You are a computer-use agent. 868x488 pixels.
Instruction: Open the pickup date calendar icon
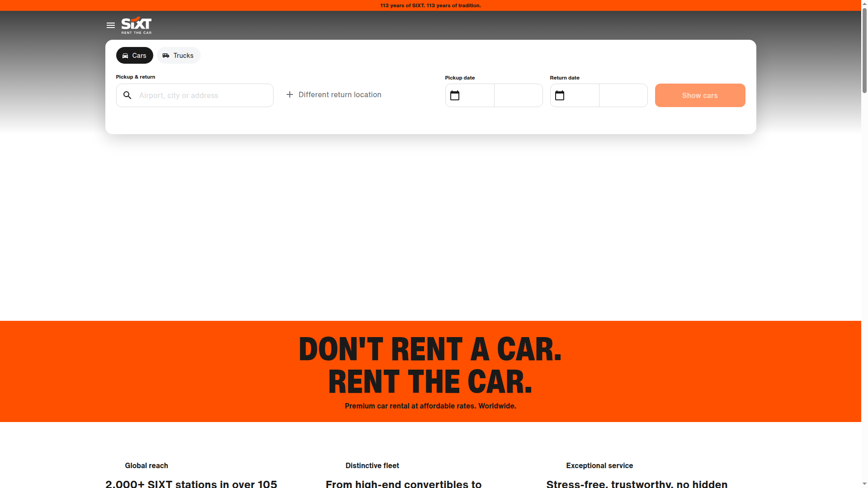point(455,95)
